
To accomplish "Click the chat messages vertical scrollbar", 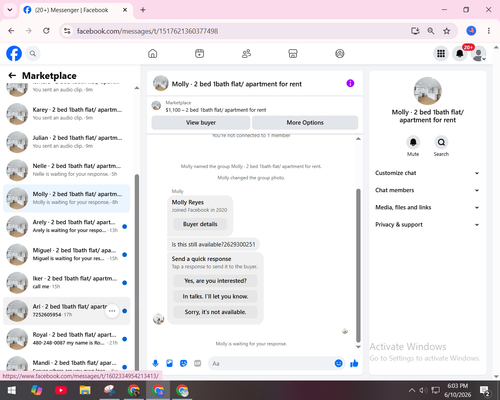I will pos(358,265).
